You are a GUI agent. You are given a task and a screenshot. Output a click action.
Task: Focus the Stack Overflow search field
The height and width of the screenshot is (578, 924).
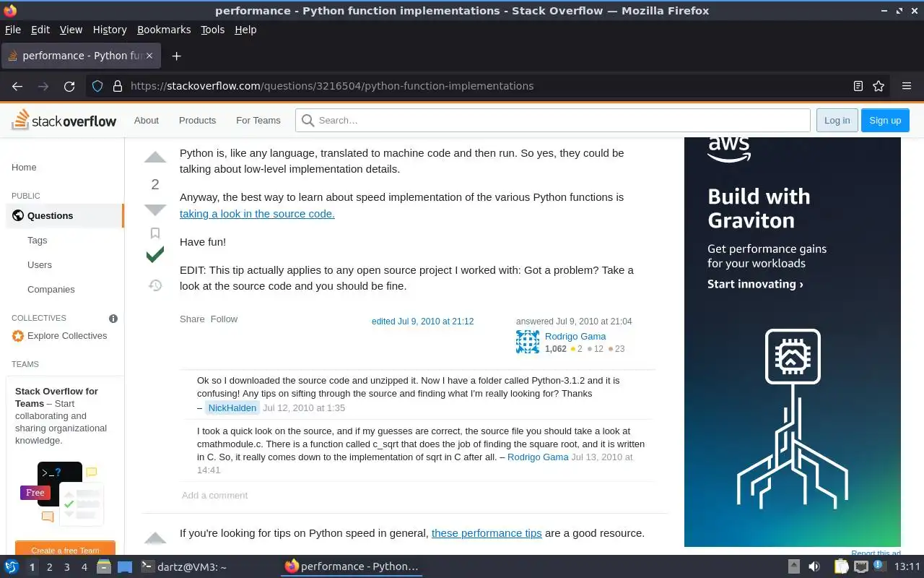click(x=553, y=121)
